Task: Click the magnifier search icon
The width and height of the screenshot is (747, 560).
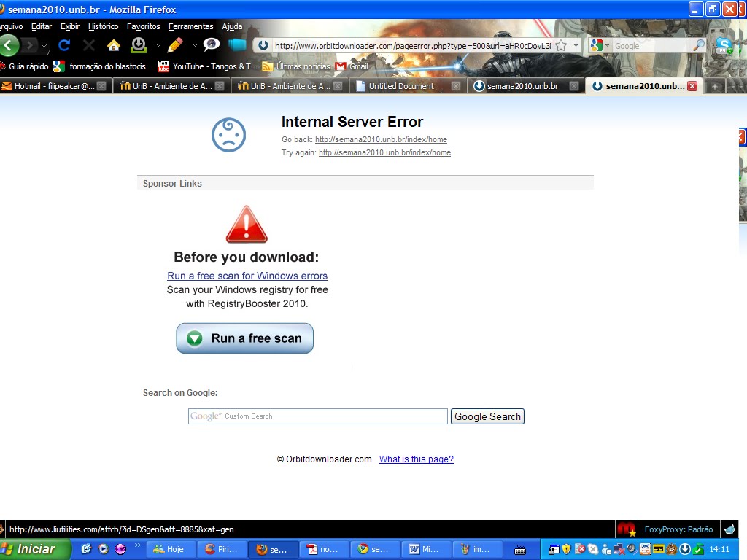Action: point(699,45)
